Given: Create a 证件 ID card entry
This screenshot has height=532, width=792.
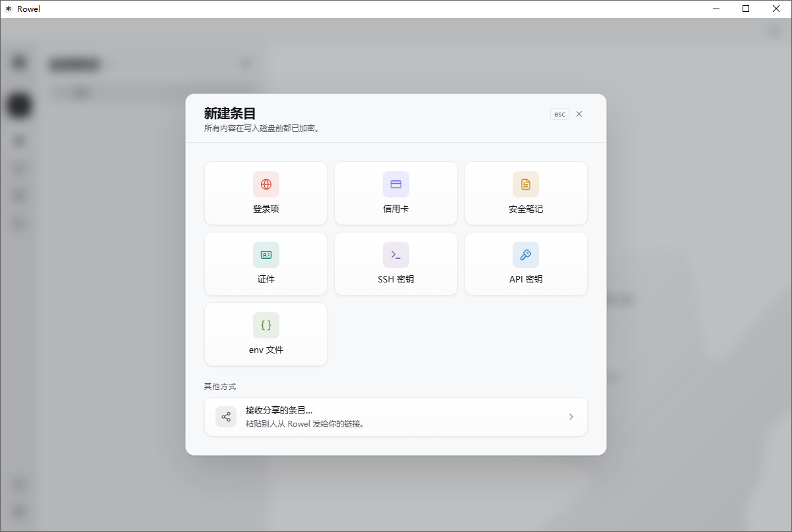Looking at the screenshot, I should 266,263.
